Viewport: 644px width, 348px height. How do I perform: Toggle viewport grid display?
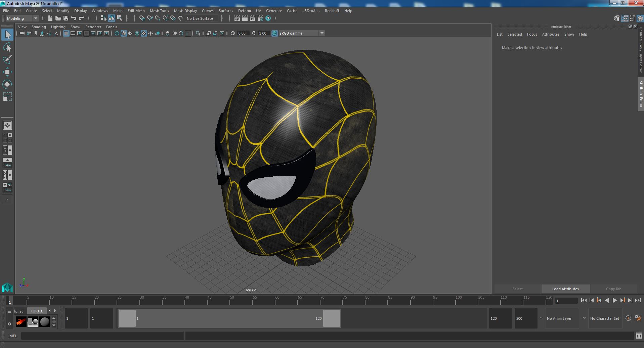[x=66, y=33]
